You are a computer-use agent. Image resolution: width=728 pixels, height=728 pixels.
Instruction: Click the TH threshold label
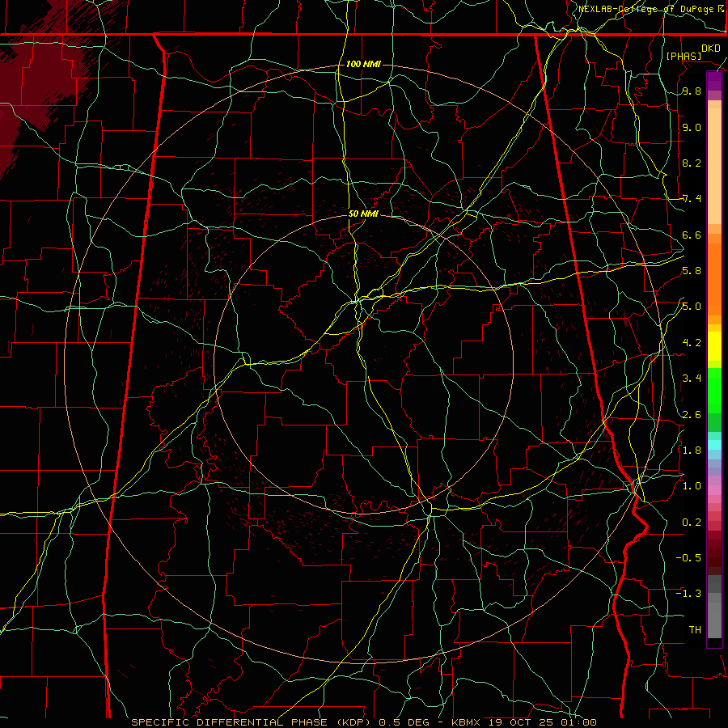tap(695, 629)
